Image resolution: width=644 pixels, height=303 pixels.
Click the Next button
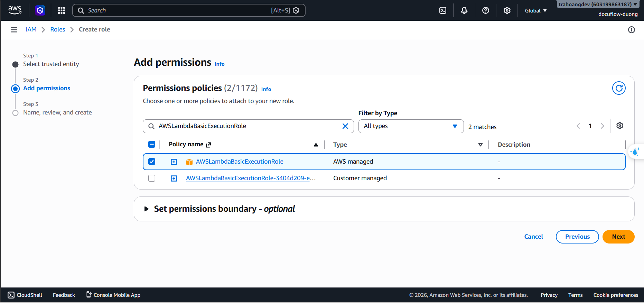pos(618,237)
